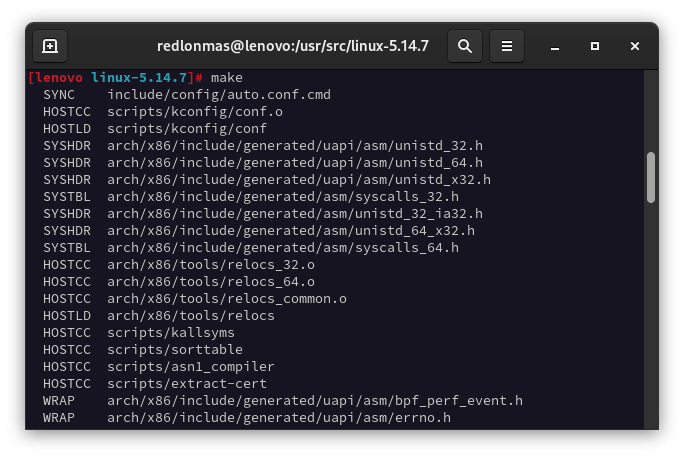
Task: Click the include/config/auto.conf.cmd line
Action: (x=218, y=94)
